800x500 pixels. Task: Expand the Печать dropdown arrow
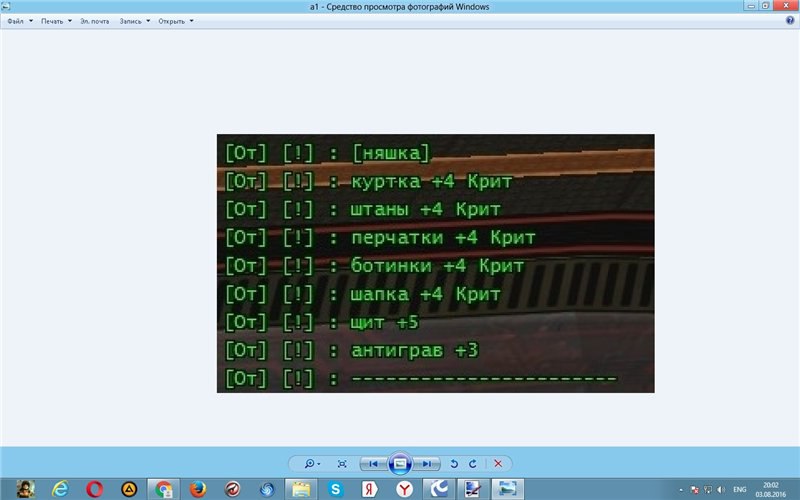pyautogui.click(x=69, y=21)
